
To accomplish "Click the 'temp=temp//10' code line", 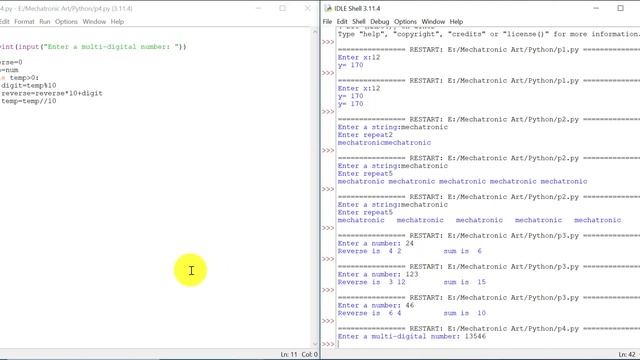I will click(29, 101).
